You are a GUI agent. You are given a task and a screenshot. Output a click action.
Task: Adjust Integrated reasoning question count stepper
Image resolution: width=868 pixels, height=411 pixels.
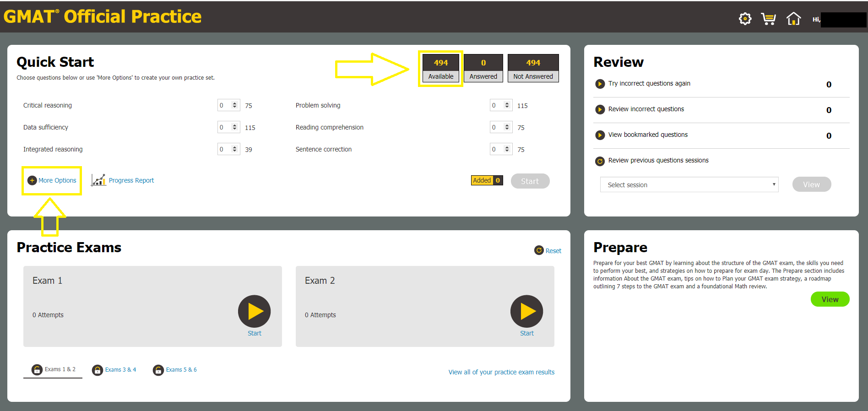(x=234, y=149)
